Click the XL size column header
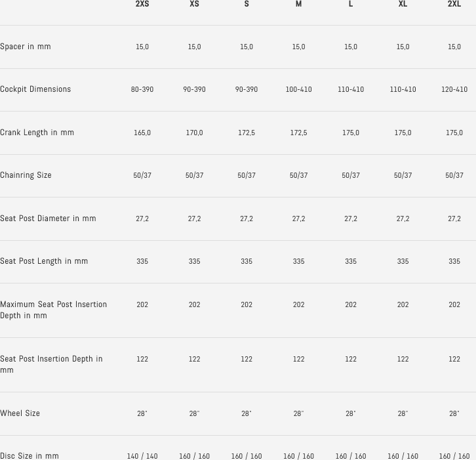Viewport: 476px width, 460px height. click(403, 4)
